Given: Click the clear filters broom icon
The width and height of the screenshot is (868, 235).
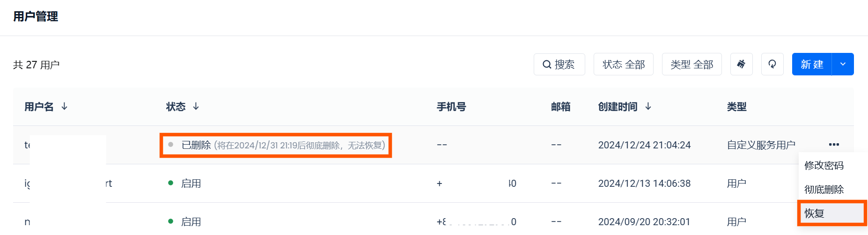Looking at the screenshot, I should [741, 64].
